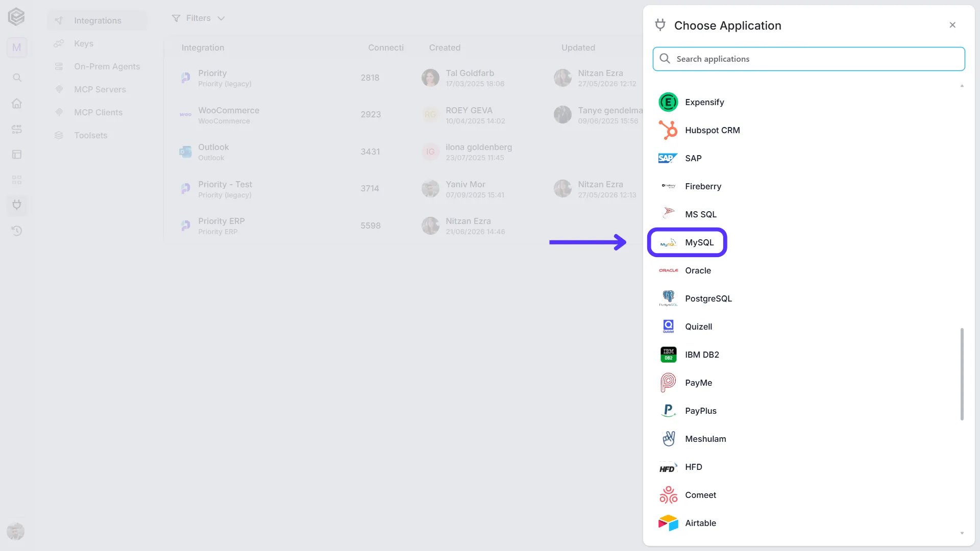
Task: Open the WooCommerce integration row
Action: (x=403, y=115)
